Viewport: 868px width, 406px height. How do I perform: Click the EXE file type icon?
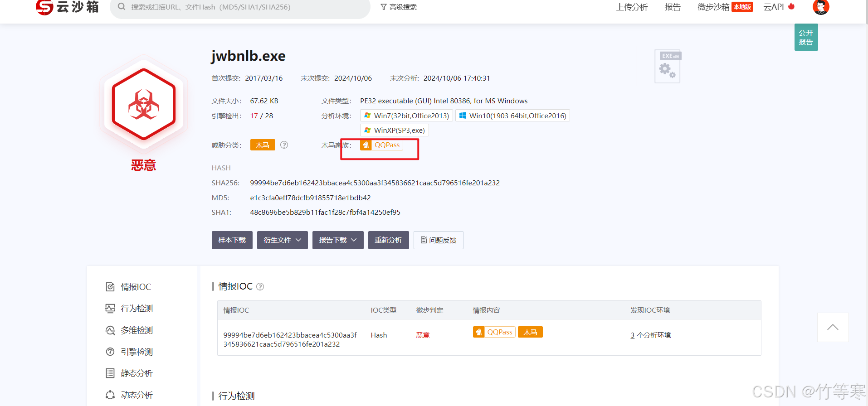click(668, 66)
